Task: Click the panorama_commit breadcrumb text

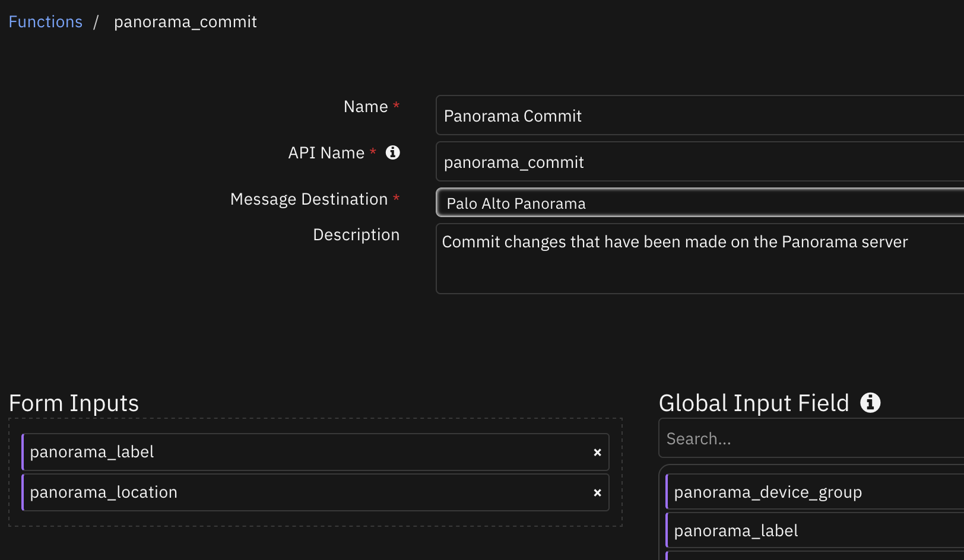Action: (185, 22)
